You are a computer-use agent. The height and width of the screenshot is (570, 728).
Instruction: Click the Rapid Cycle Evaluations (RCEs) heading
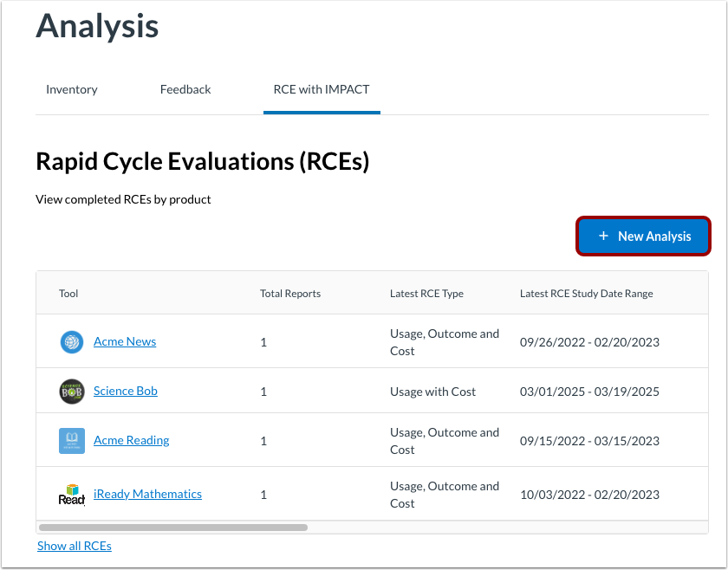click(x=203, y=161)
